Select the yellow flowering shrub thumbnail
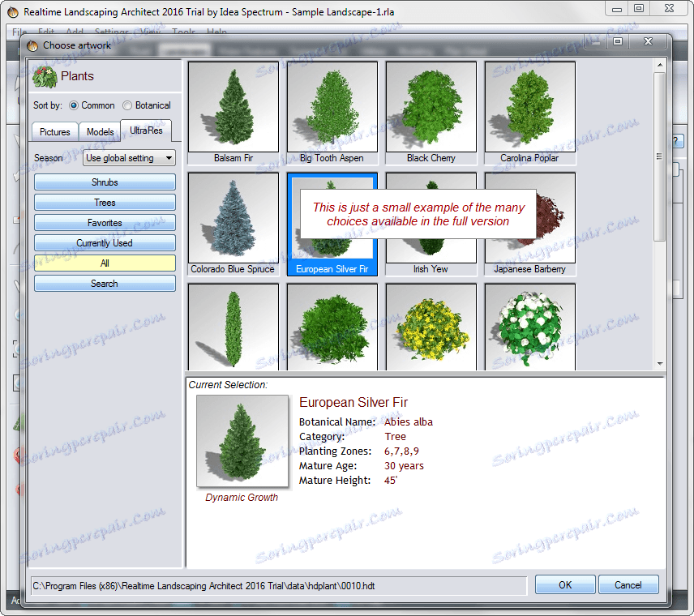 pos(431,327)
